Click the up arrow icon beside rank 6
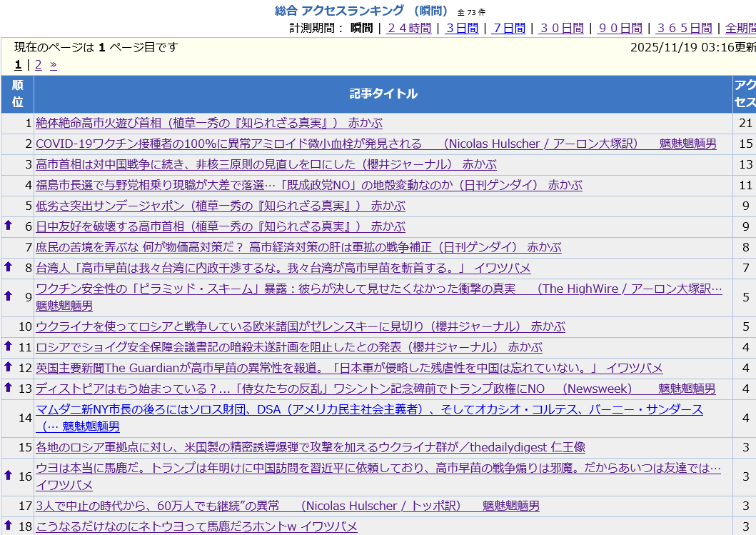Viewport: 756px width, 535px height. pyautogui.click(x=9, y=226)
